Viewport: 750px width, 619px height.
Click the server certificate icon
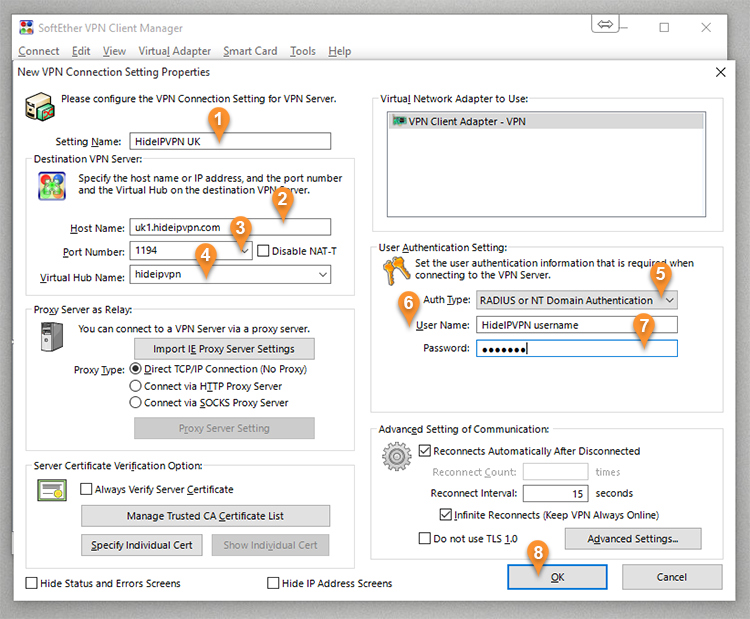point(52,490)
